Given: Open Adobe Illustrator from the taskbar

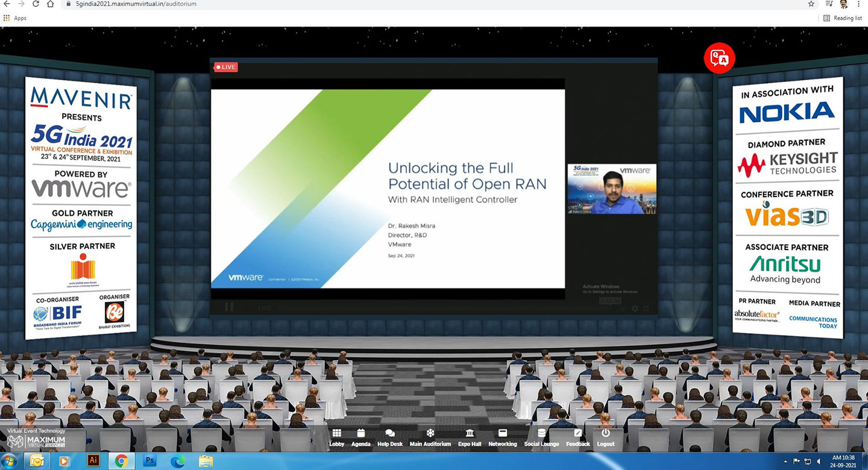Looking at the screenshot, I should click(x=93, y=461).
